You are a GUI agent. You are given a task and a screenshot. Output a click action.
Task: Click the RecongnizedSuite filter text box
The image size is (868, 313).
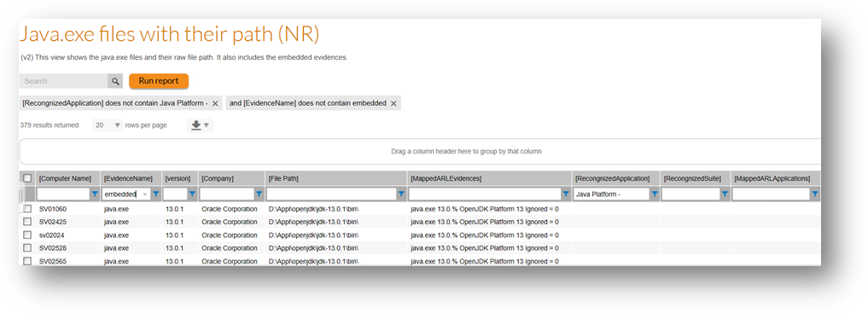[x=690, y=194]
